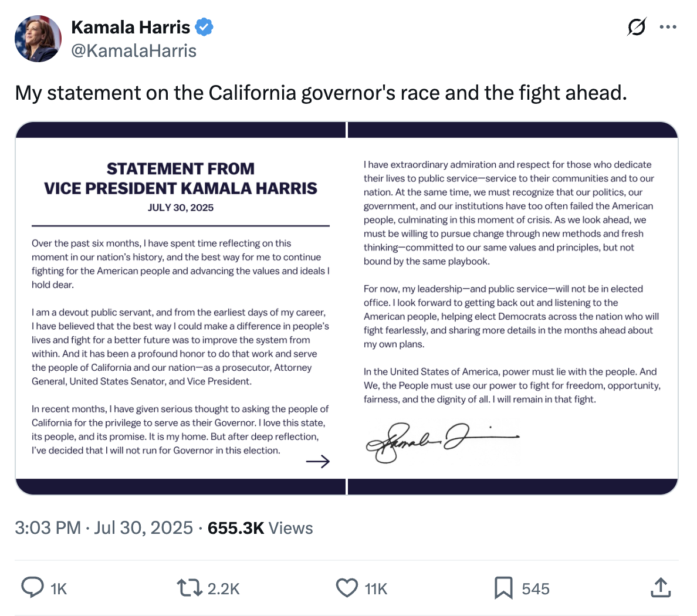Image resolution: width=697 pixels, height=616 pixels.
Task: Open the share post menu icon
Action: pyautogui.click(x=661, y=587)
